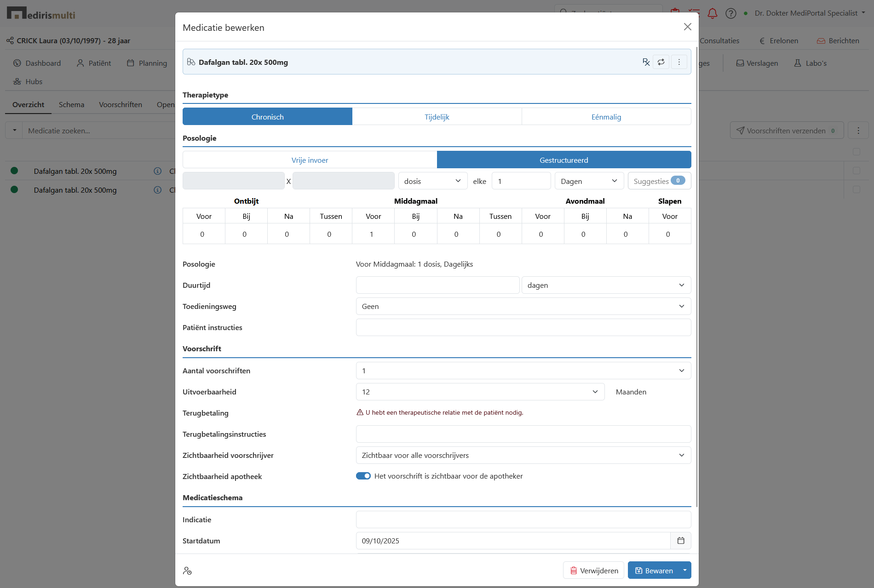Click the patient share icon next to CRICK Laura
This screenshot has width=874, height=588.
tap(10, 40)
